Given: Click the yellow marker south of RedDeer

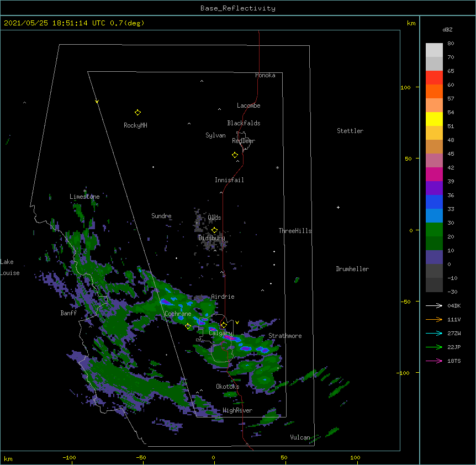Looking at the screenshot, I should (235, 155).
